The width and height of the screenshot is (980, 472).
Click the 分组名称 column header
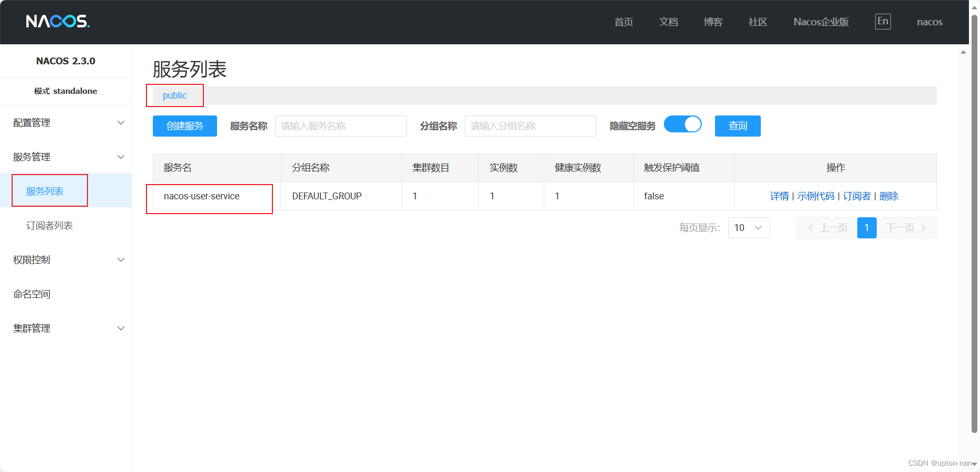pos(341,168)
